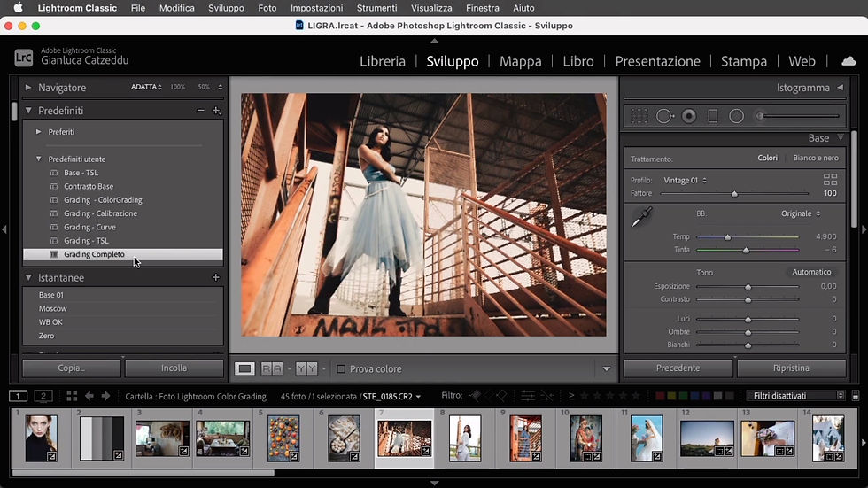
Task: Open the Sviluppo menu in menu bar
Action: [x=226, y=8]
